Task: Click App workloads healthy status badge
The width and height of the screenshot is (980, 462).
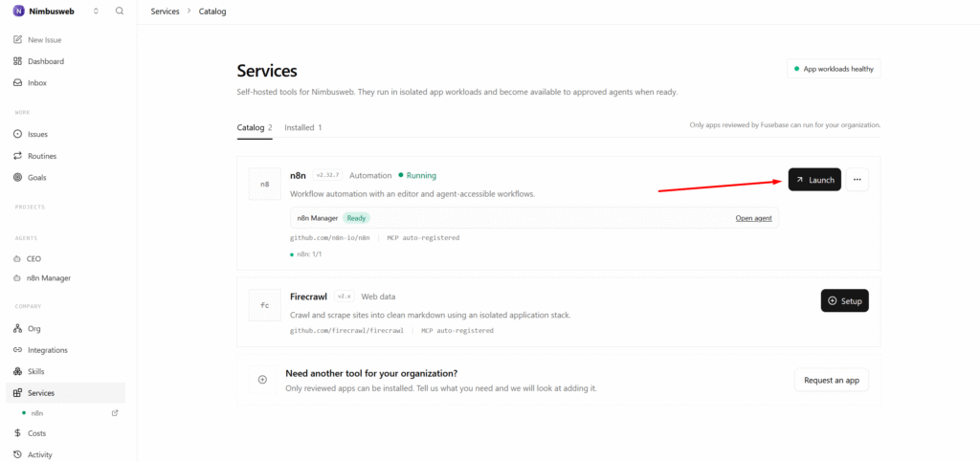Action: tap(834, 69)
